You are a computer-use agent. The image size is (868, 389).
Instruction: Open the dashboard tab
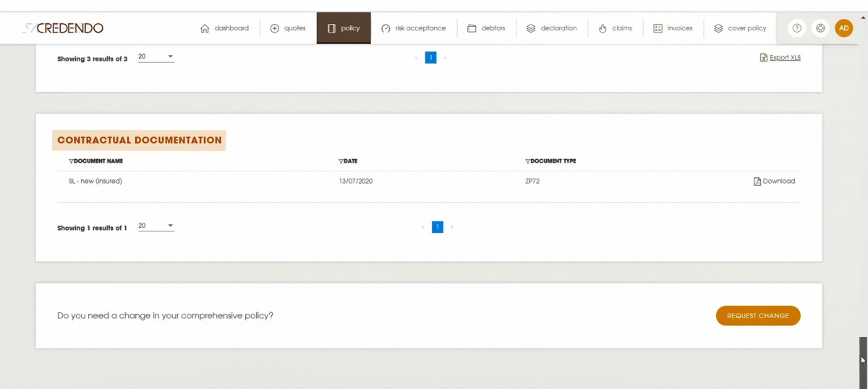(224, 28)
